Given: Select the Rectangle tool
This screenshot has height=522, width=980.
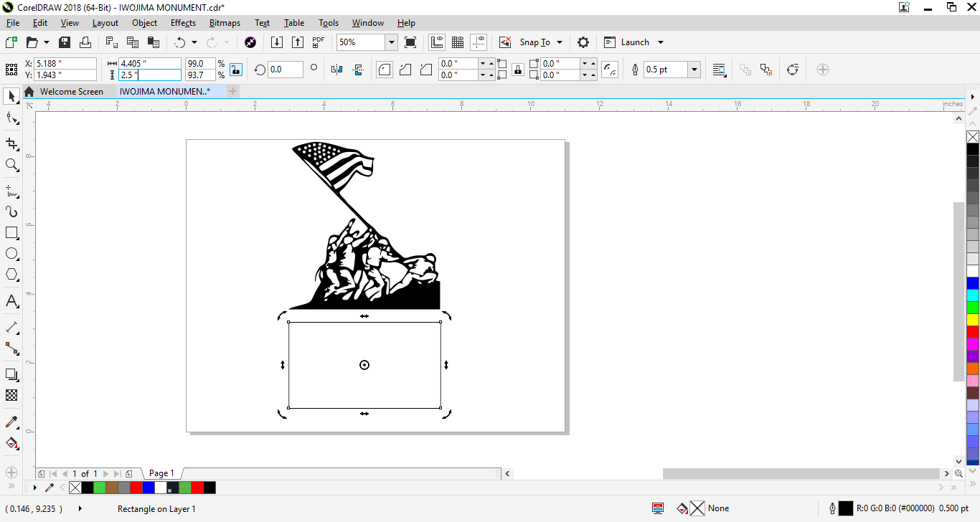Looking at the screenshot, I should tap(11, 233).
